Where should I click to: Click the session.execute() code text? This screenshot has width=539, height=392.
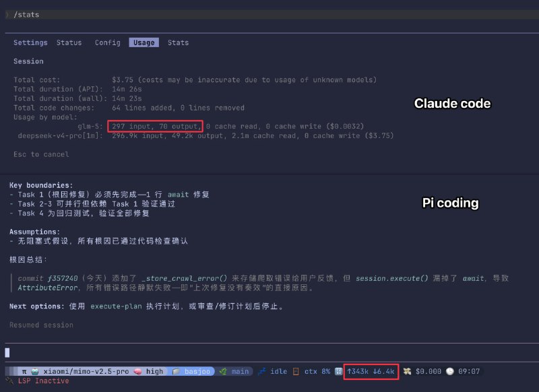(392, 278)
